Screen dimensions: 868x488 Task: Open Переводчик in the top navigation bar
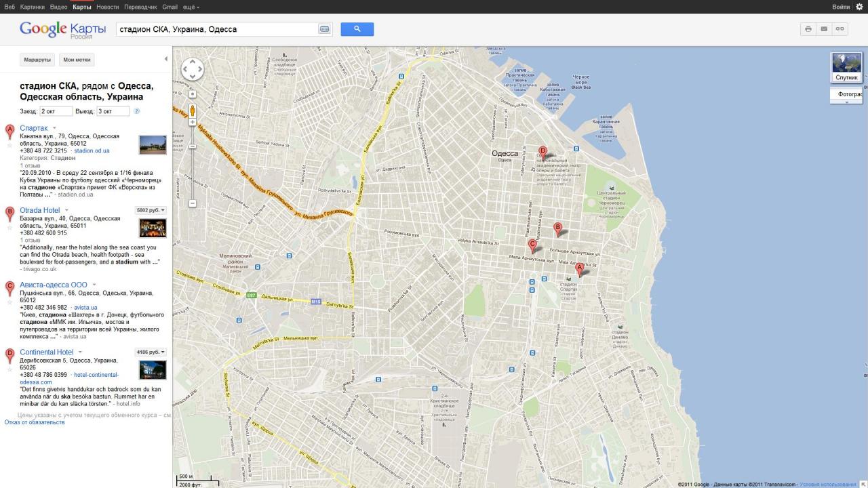(140, 7)
